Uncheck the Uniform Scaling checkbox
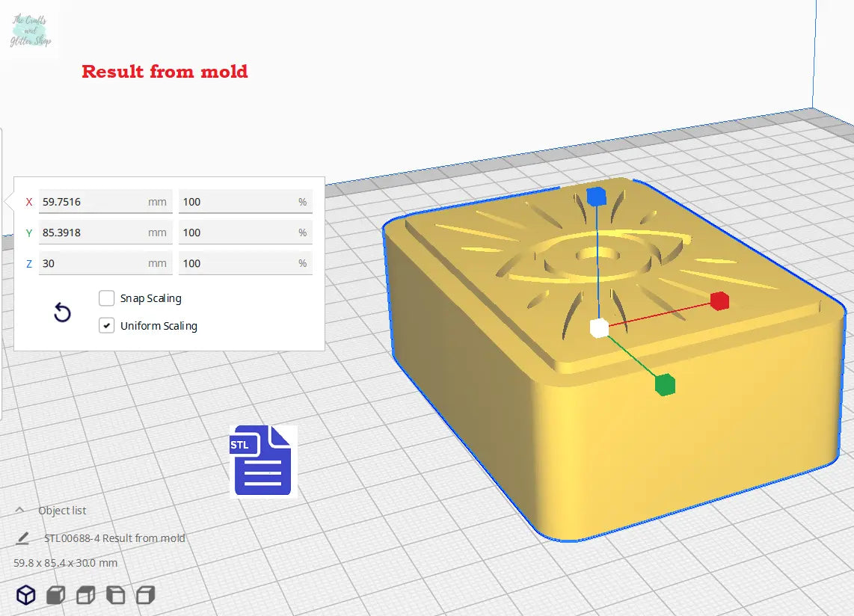 (107, 326)
